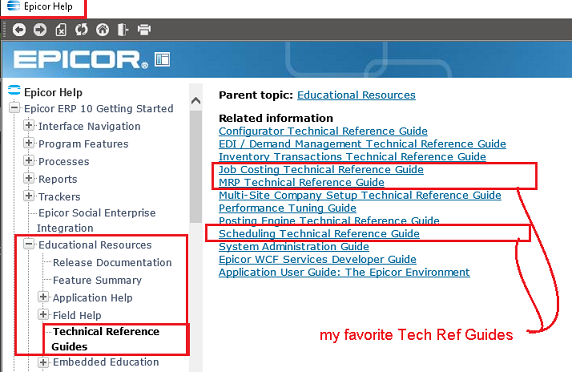Click the Back arrow toolbar icon

[x=19, y=30]
